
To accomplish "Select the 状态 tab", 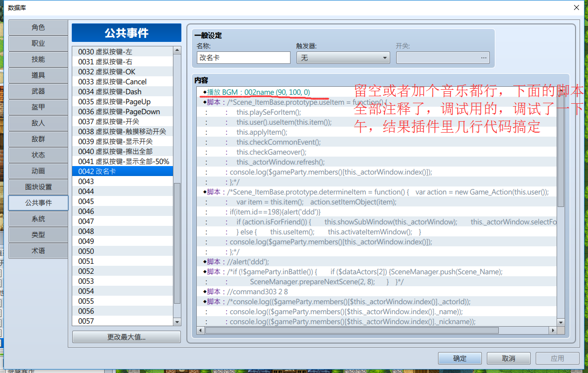I will [x=38, y=155].
